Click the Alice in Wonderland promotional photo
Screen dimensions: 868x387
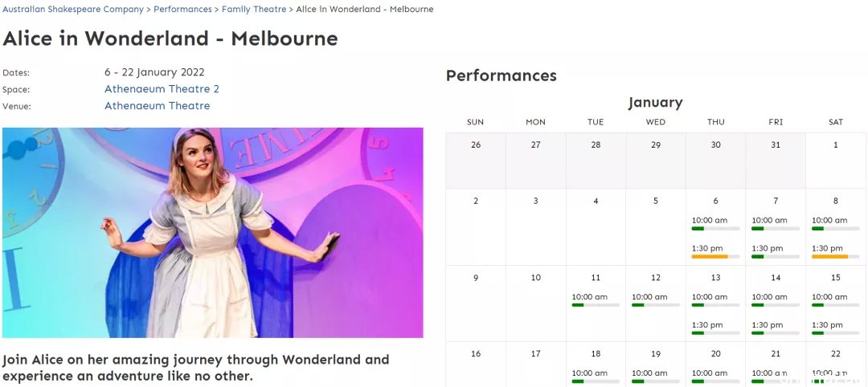(212, 233)
